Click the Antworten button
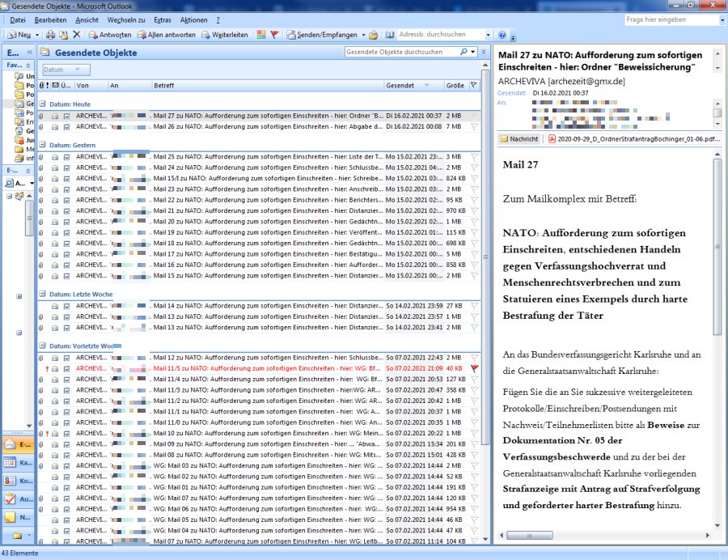 pyautogui.click(x=110, y=35)
